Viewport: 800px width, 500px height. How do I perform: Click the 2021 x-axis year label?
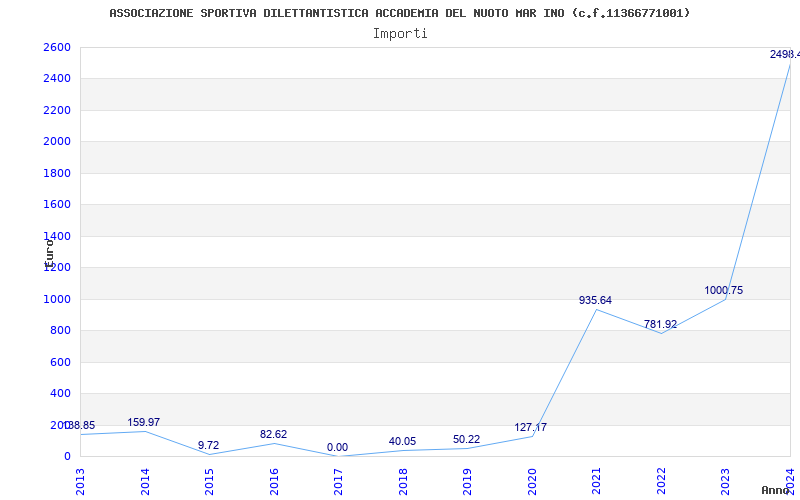[x=596, y=481]
